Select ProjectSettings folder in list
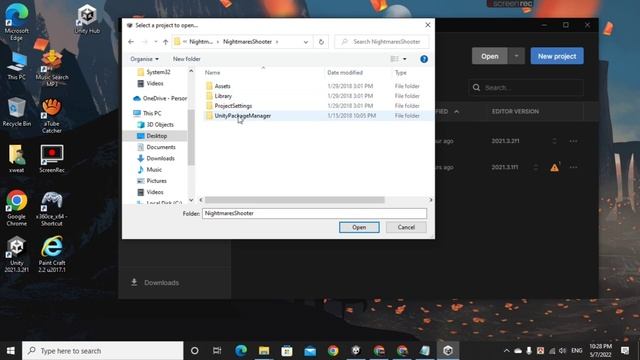 pyautogui.click(x=233, y=106)
